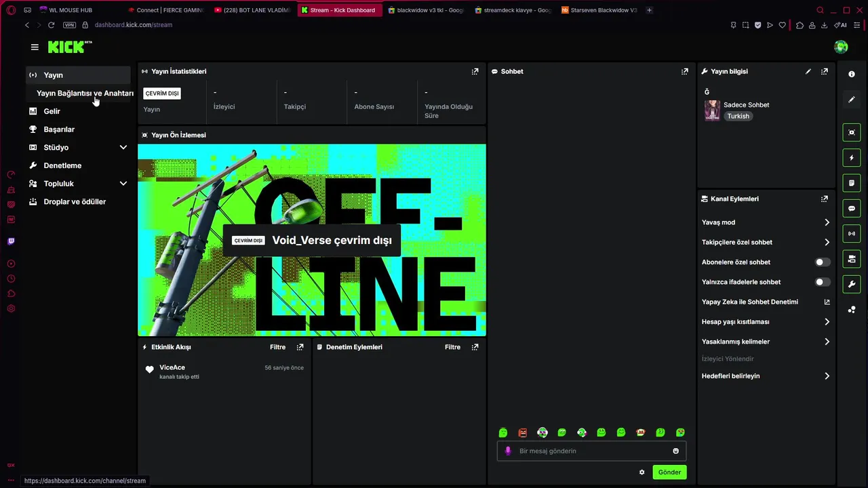
Task: Toggle the server widget icon in right sidebar
Action: [852, 259]
